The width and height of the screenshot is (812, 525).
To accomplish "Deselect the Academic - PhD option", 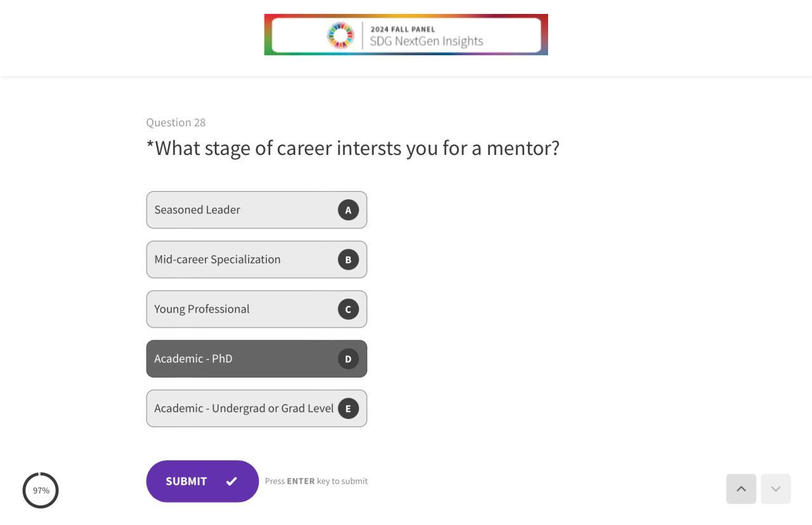I will click(x=241, y=359).
